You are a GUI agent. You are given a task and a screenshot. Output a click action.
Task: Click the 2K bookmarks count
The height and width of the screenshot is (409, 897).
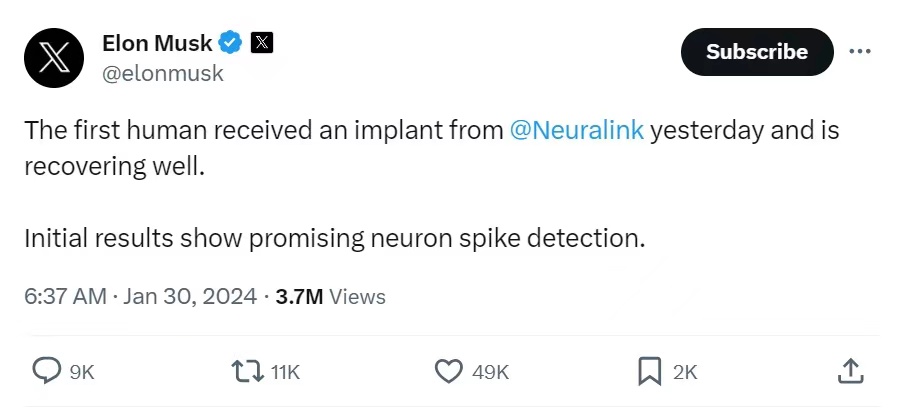click(x=685, y=372)
